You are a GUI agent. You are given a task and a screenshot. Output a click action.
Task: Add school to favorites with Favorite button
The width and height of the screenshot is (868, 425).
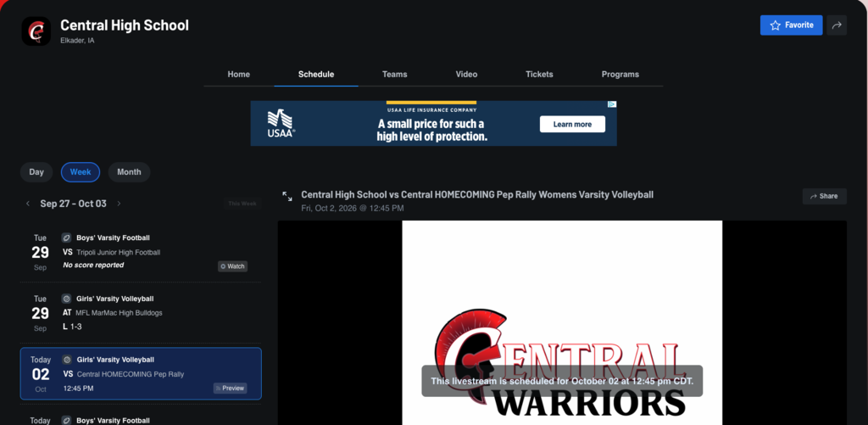[x=791, y=25]
